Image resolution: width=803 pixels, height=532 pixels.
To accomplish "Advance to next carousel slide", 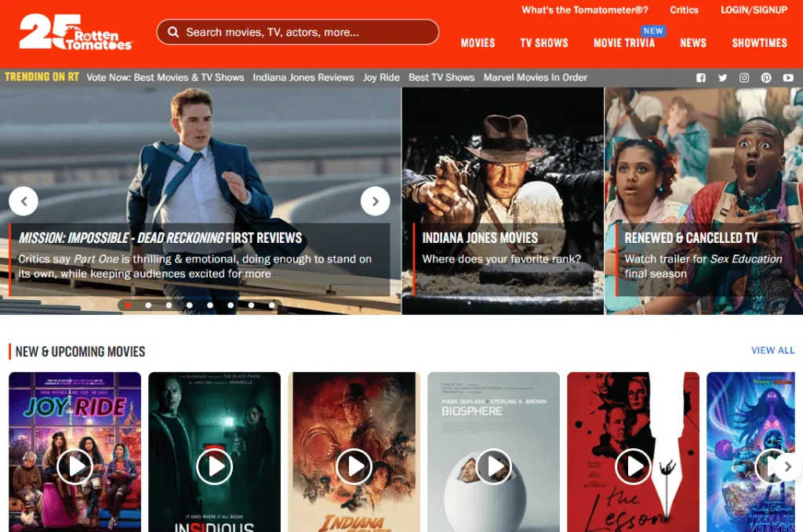I will tap(375, 201).
